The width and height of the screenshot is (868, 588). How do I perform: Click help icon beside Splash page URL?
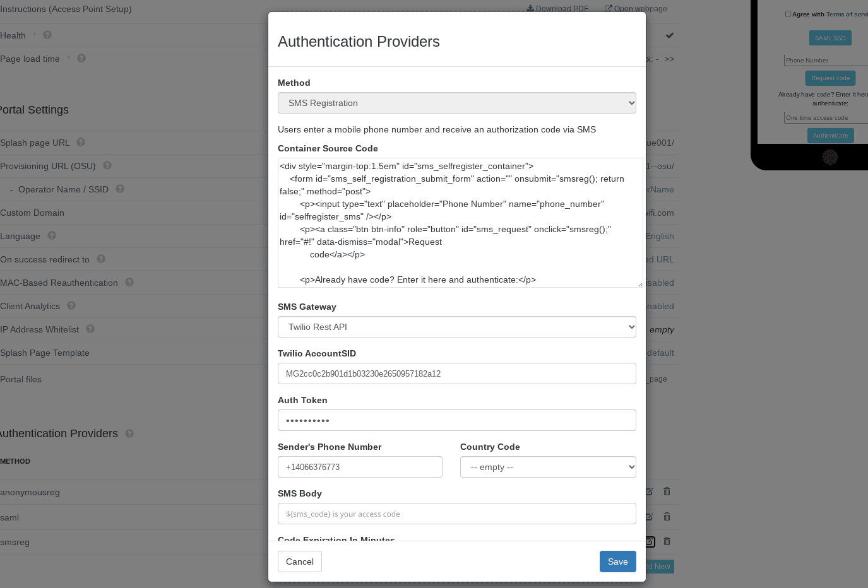81,143
